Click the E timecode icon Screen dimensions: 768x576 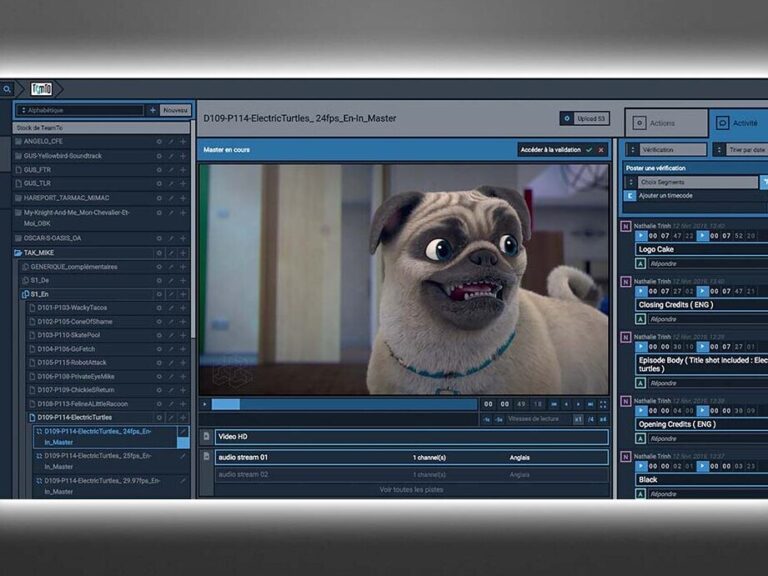pos(630,196)
